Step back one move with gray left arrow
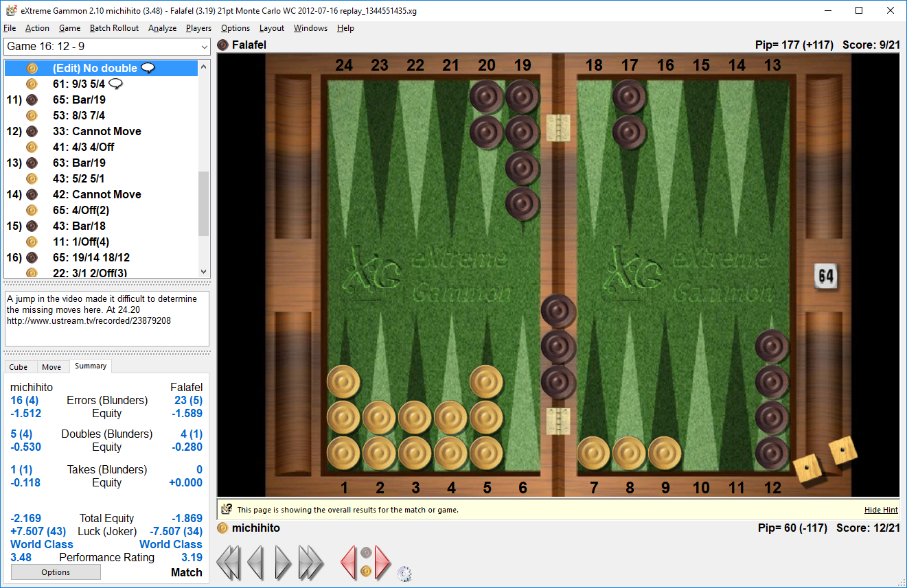907x588 pixels. (255, 563)
